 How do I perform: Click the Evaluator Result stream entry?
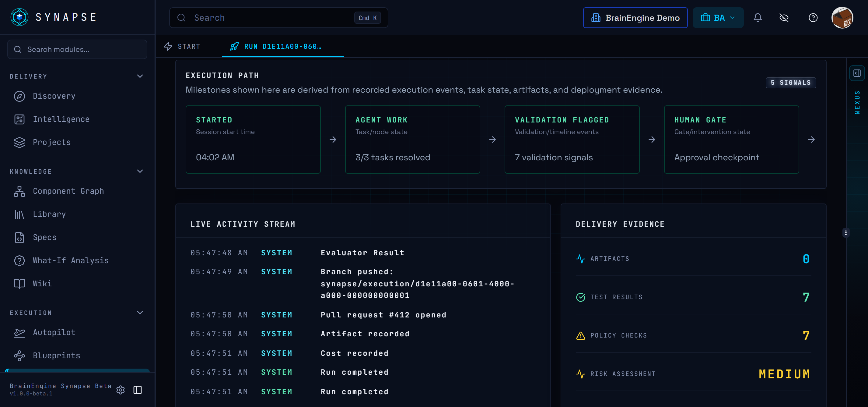[362, 253]
